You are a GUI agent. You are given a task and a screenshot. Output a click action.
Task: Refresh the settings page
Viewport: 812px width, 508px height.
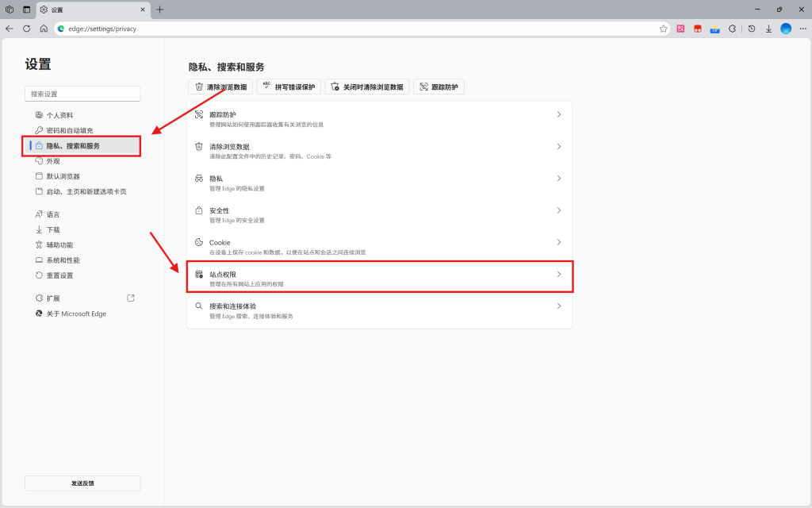pos(26,29)
